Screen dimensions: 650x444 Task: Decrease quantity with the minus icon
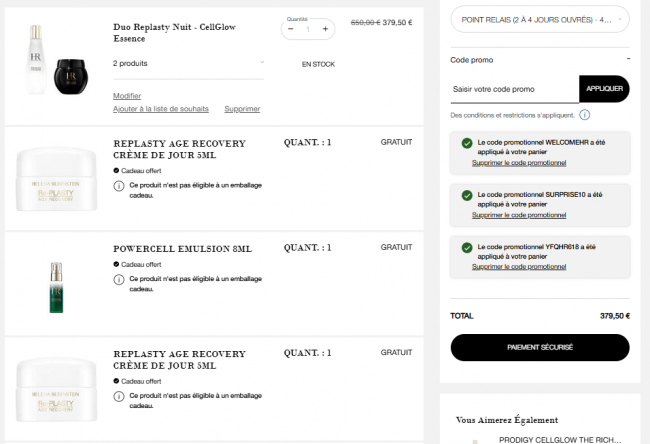point(291,29)
